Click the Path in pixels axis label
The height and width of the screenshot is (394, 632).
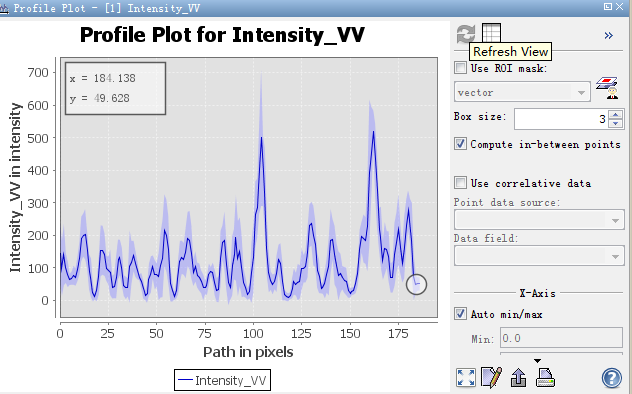click(248, 352)
